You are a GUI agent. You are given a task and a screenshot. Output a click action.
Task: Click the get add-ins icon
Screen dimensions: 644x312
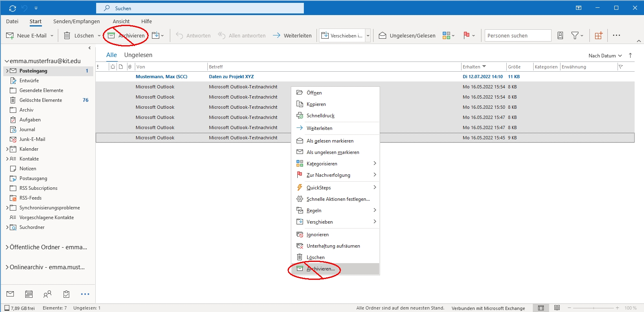point(598,35)
